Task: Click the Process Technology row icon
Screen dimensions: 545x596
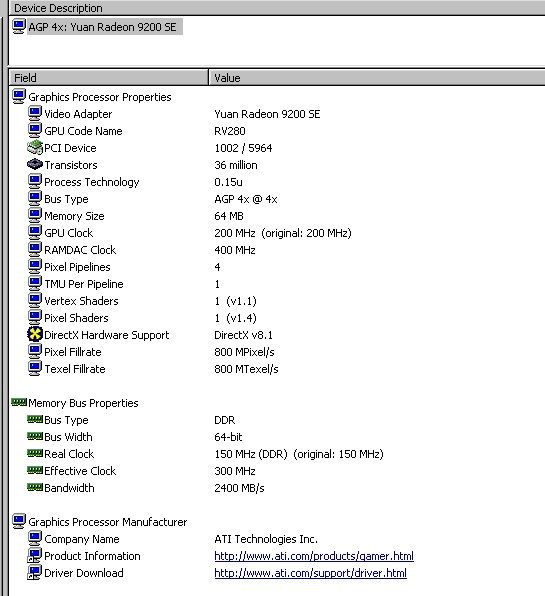Action: [35, 182]
